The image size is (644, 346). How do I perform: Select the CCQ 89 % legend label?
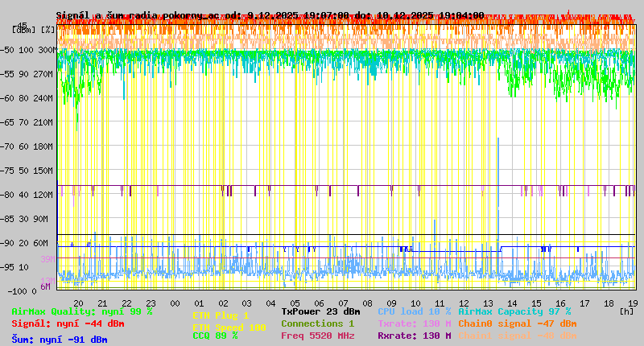click(x=215, y=336)
